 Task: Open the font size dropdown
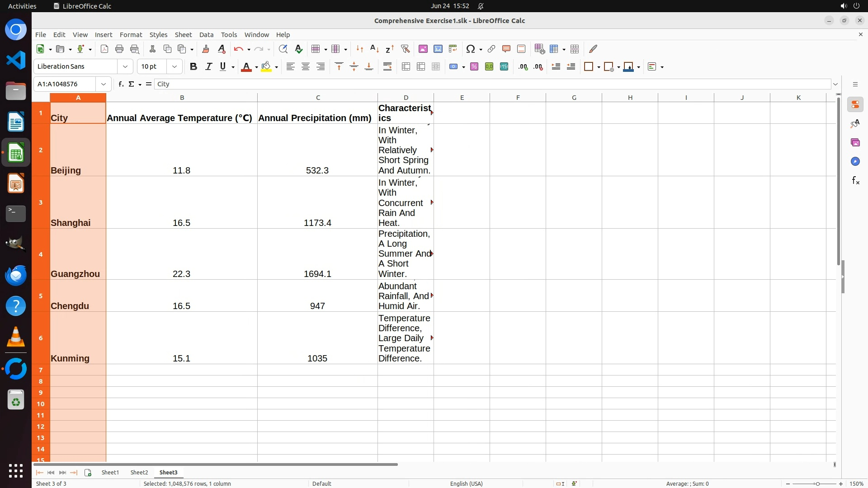point(174,67)
